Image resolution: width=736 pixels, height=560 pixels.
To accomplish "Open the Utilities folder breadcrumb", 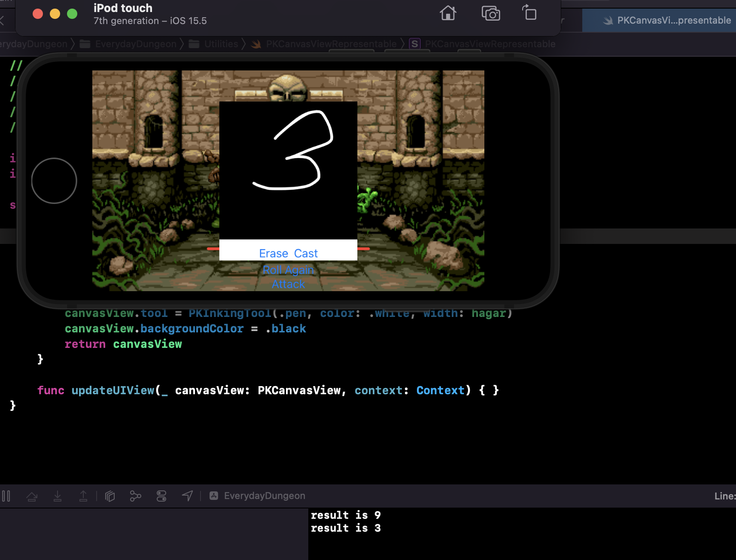I will 213,44.
